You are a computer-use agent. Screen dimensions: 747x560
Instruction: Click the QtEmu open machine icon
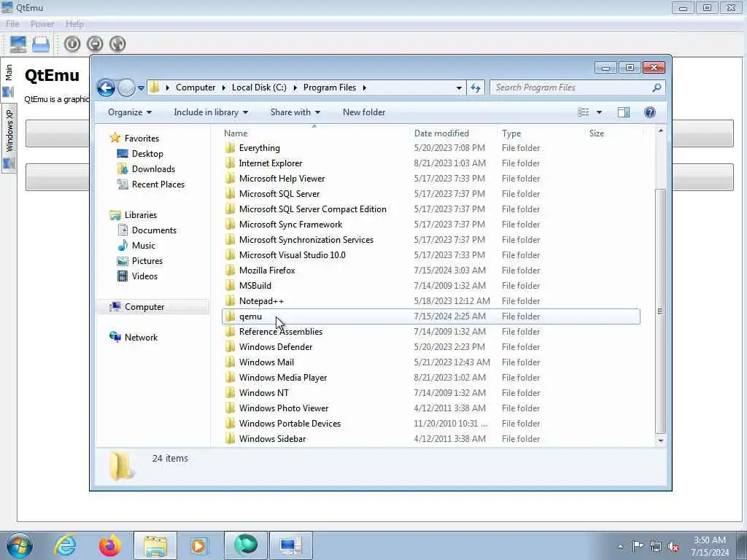tap(41, 44)
